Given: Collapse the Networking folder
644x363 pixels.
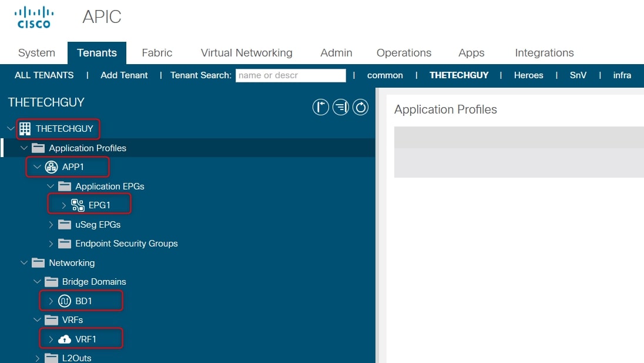Looking at the screenshot, I should [24, 263].
